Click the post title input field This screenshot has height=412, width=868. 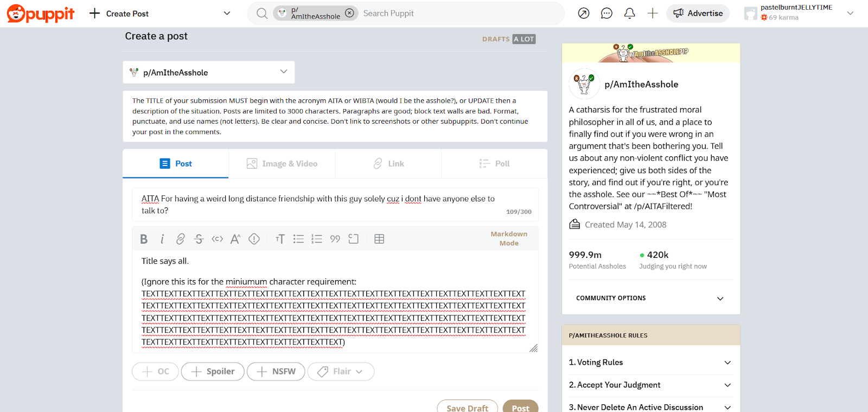[335, 205]
